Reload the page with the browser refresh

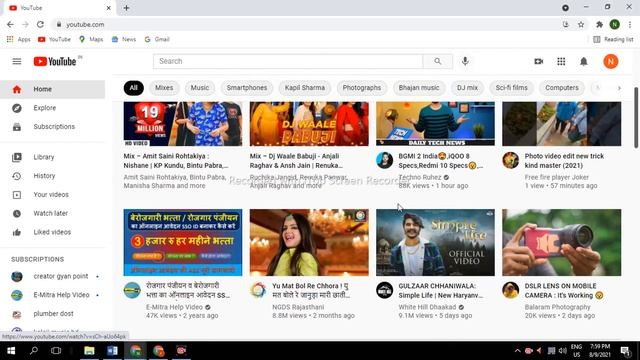pyautogui.click(x=40, y=24)
